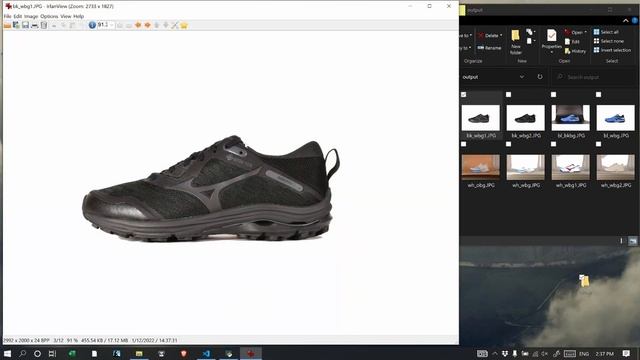Switch Explorer to large thumbnails view icon

(x=633, y=241)
